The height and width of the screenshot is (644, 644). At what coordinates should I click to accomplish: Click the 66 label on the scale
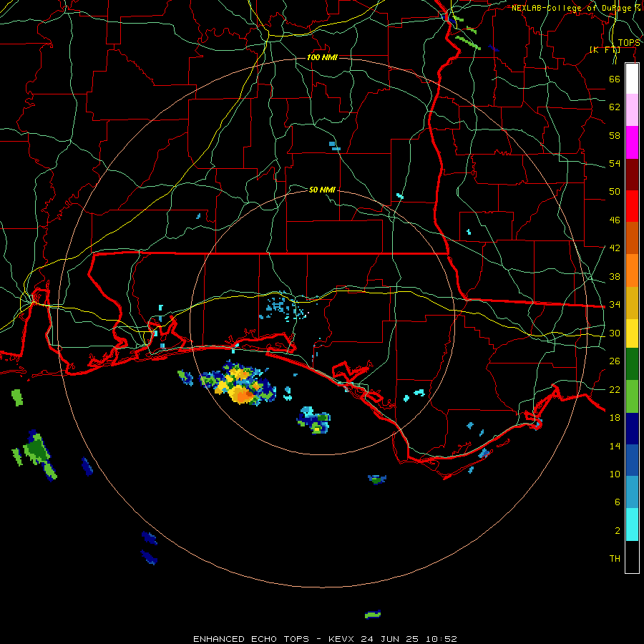point(615,79)
